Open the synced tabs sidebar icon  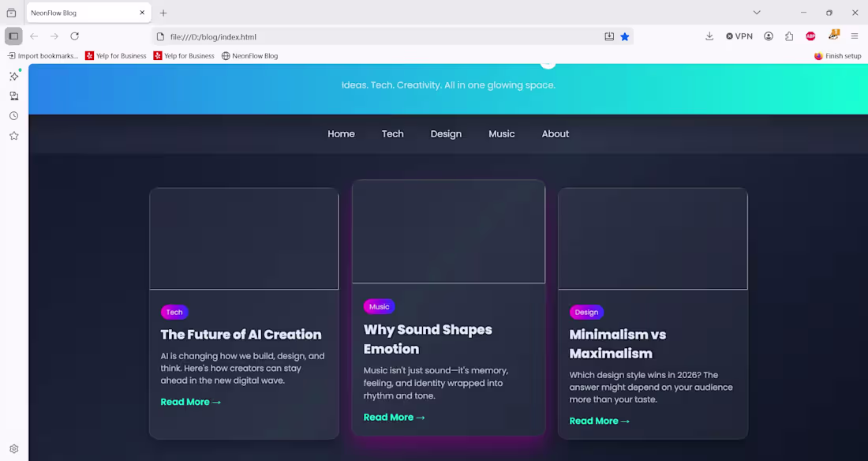[14, 96]
